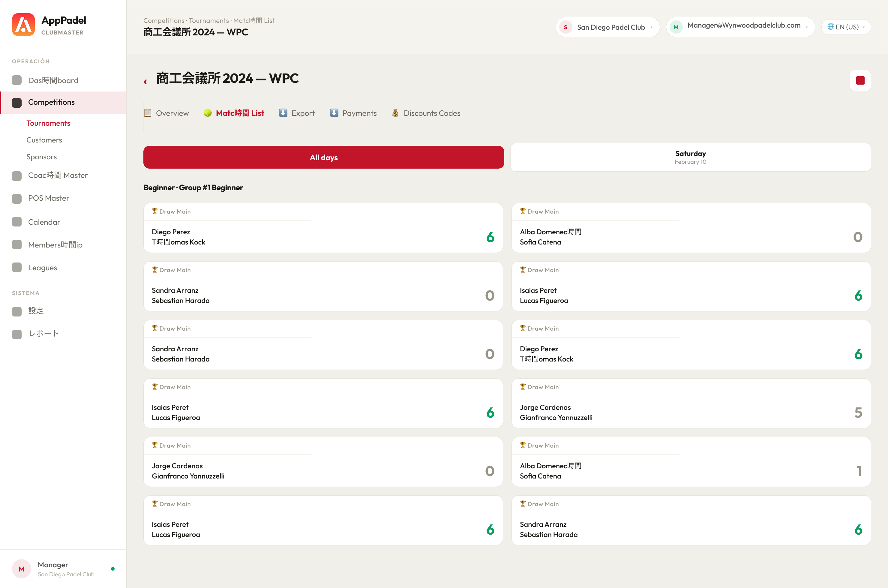Screen dimensions: 888x588
Task: Open the Discounts Codes tab
Action: [x=426, y=113]
